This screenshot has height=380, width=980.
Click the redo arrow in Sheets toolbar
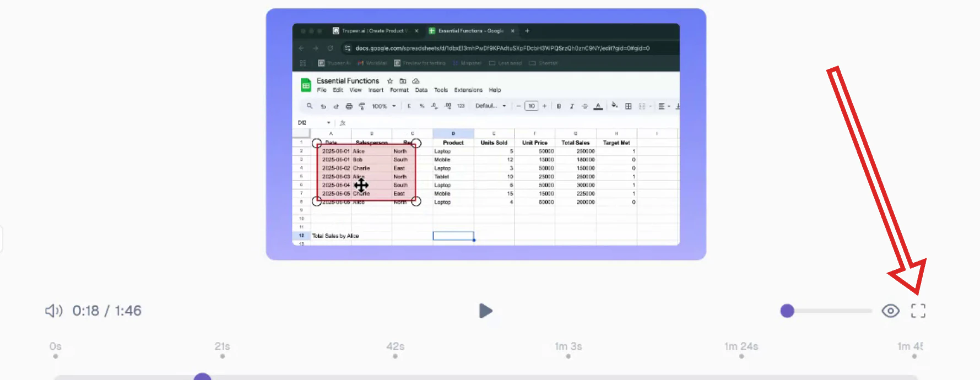(336, 106)
